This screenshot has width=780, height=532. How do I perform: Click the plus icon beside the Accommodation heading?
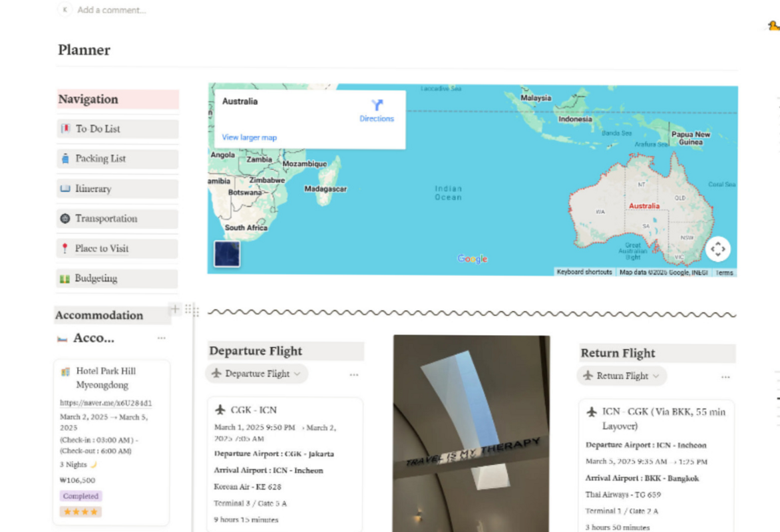click(175, 309)
